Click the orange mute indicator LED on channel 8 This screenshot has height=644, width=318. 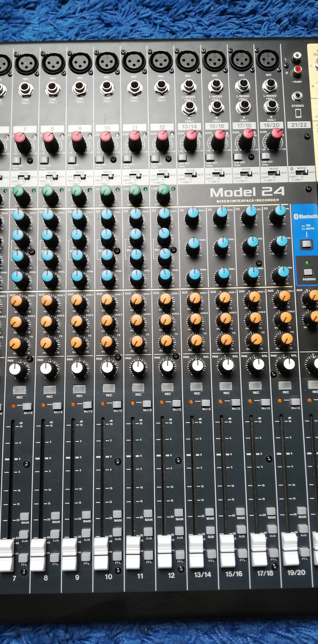(43, 405)
